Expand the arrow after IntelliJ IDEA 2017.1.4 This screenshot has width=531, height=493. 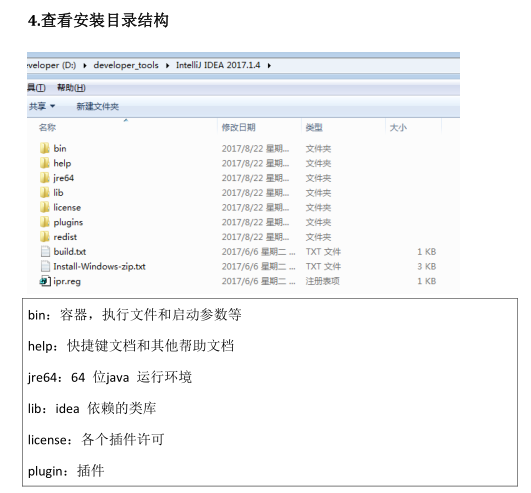(269, 65)
